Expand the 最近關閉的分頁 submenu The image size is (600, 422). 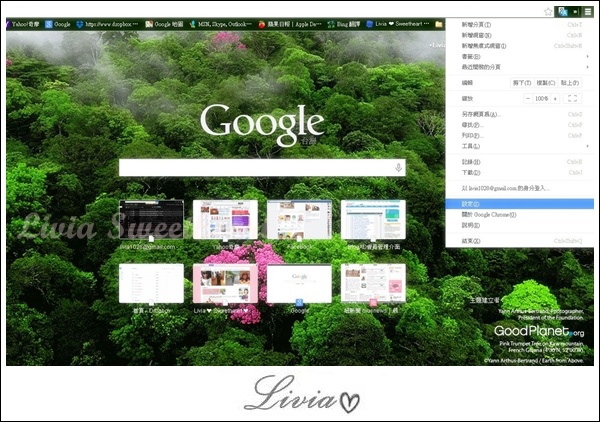coord(520,67)
